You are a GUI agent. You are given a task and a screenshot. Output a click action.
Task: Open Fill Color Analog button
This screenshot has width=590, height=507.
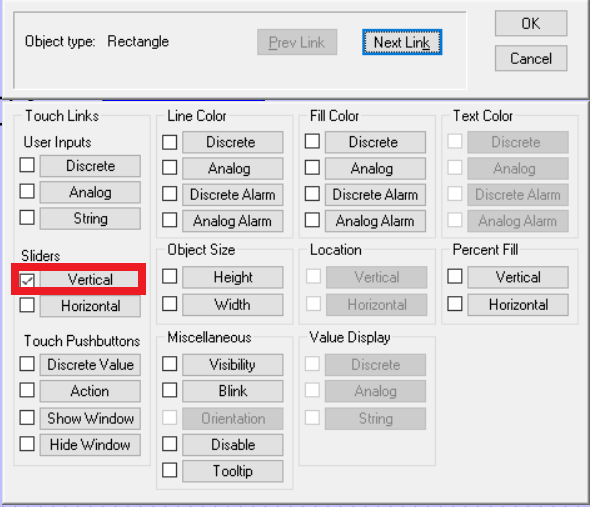pyautogui.click(x=375, y=169)
